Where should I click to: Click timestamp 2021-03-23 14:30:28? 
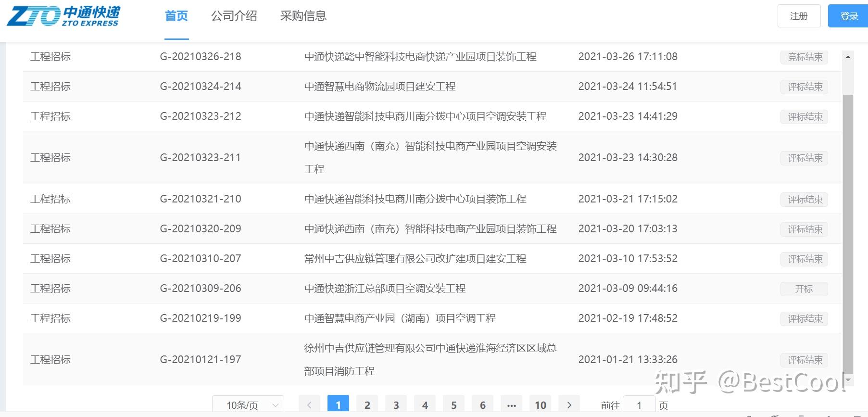coord(628,158)
